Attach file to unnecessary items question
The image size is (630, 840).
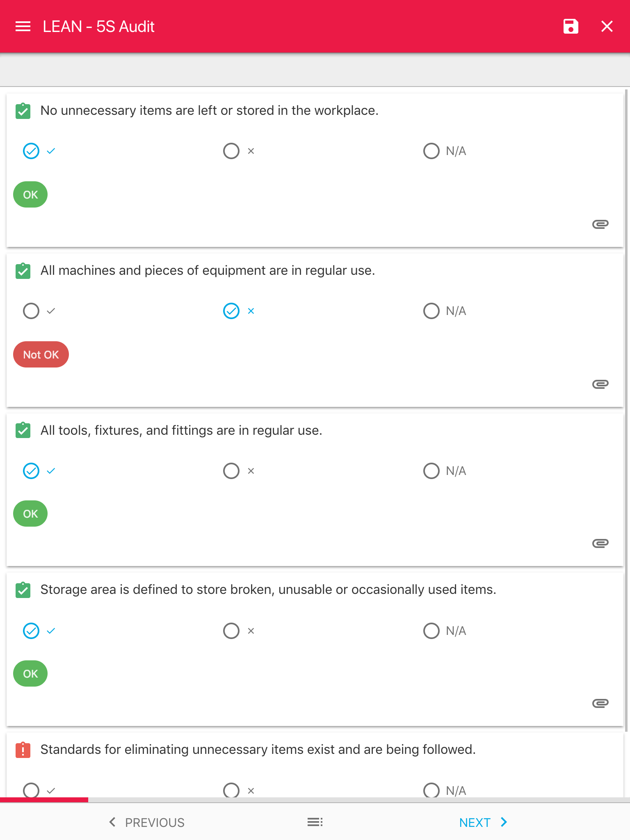click(600, 224)
